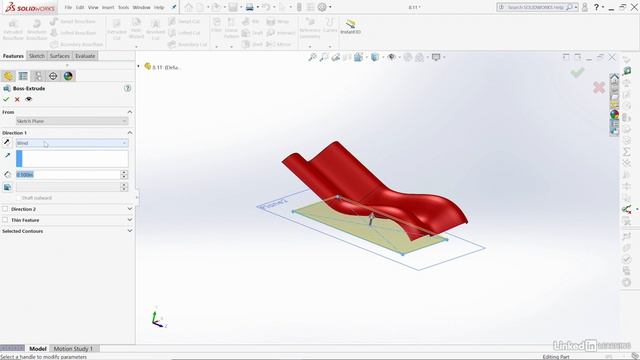This screenshot has width=640, height=360.
Task: Expand the Direction 2 section chevron
Action: [130, 209]
